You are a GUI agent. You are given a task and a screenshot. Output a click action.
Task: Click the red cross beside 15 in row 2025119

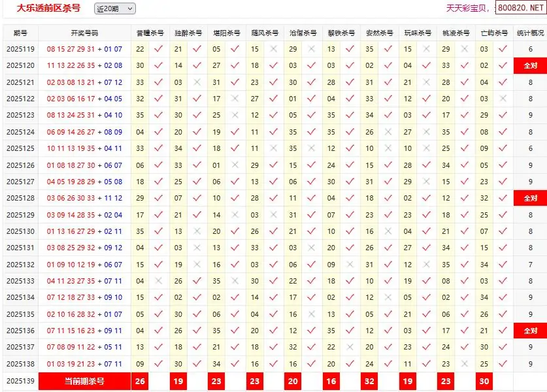(274, 49)
